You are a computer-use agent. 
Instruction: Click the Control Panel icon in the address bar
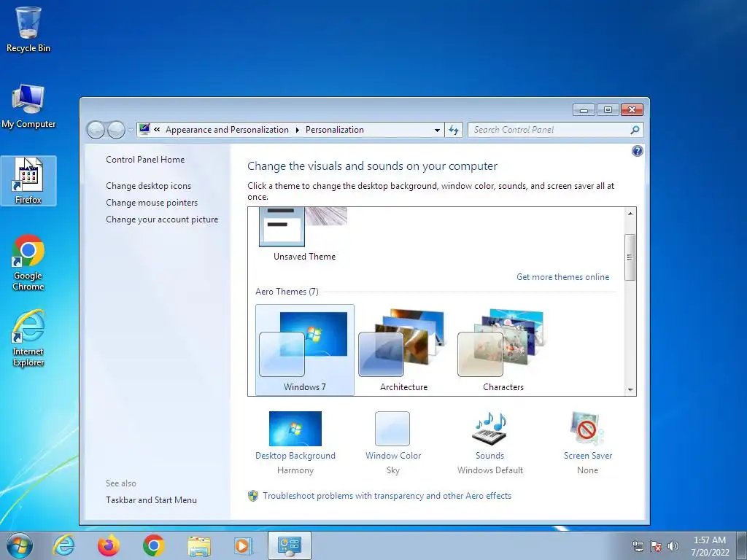coord(144,129)
